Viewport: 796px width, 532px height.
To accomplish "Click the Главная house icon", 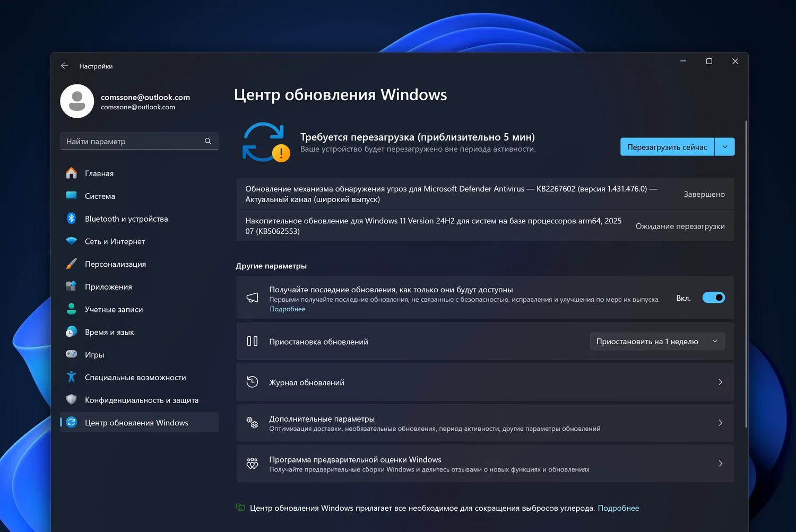I will (x=72, y=173).
